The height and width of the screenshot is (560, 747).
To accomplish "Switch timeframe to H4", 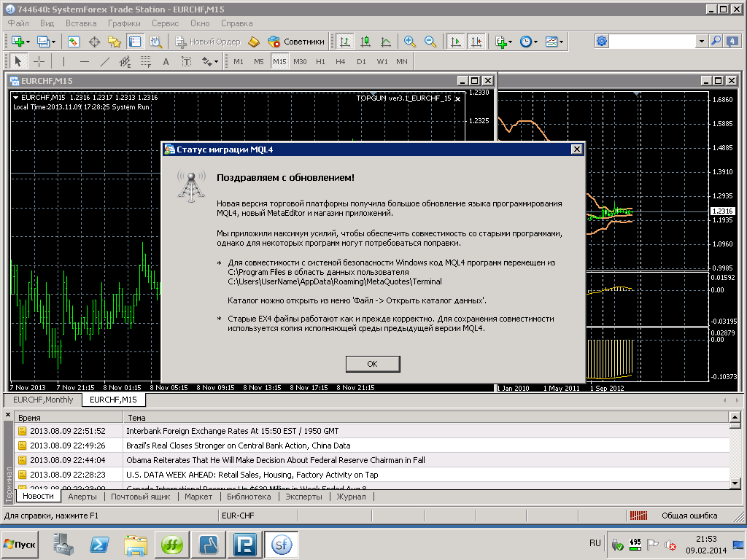I will tap(340, 61).
